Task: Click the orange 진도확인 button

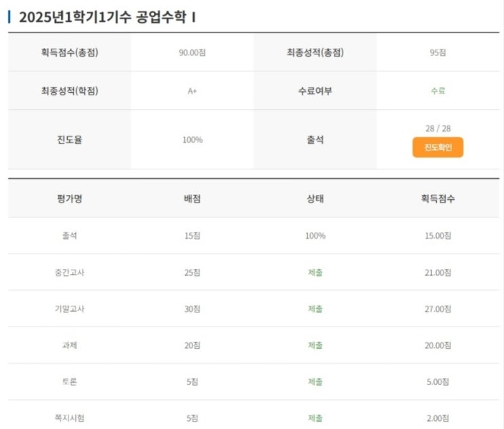Action: click(438, 147)
